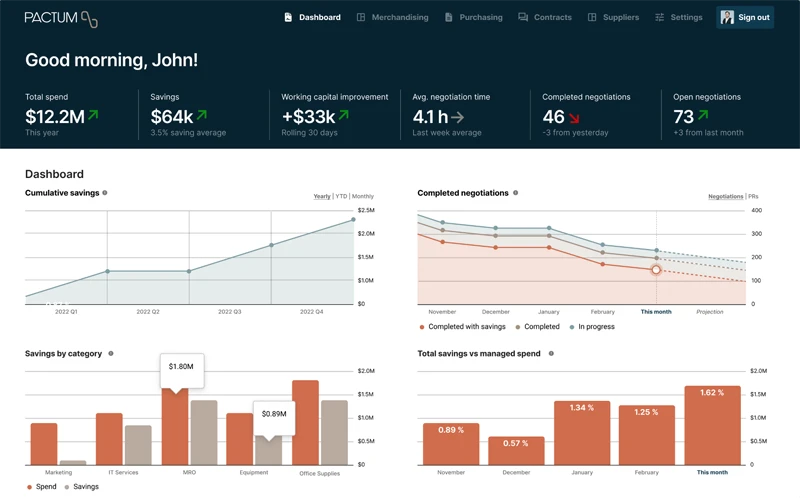
Task: Click info icon beside Cumulative savings
Action: [105, 193]
